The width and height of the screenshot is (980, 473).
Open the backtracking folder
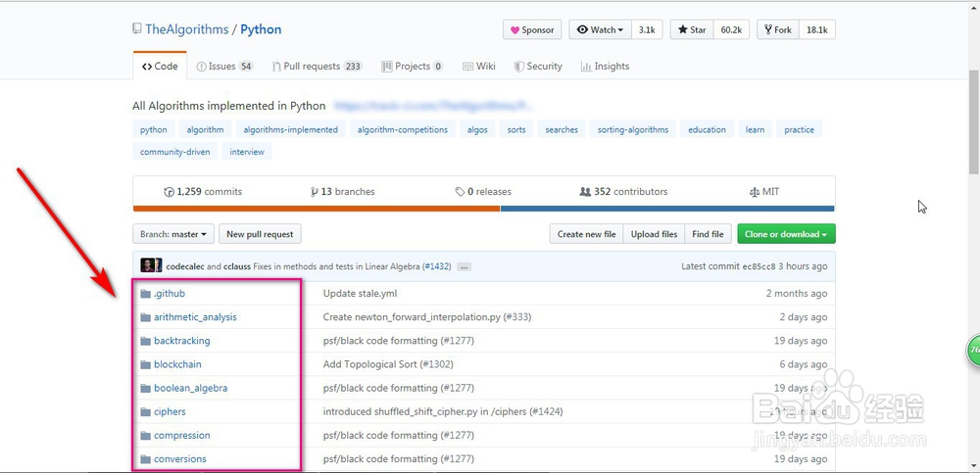click(182, 341)
